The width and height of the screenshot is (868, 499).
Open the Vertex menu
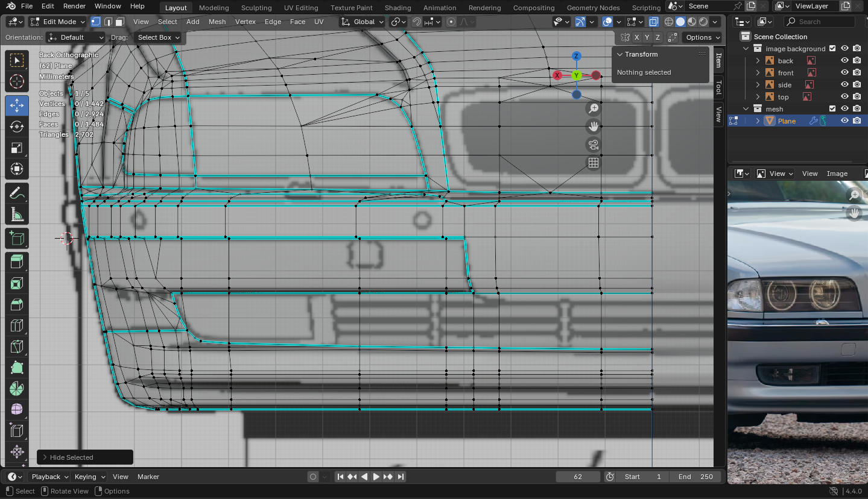click(246, 22)
